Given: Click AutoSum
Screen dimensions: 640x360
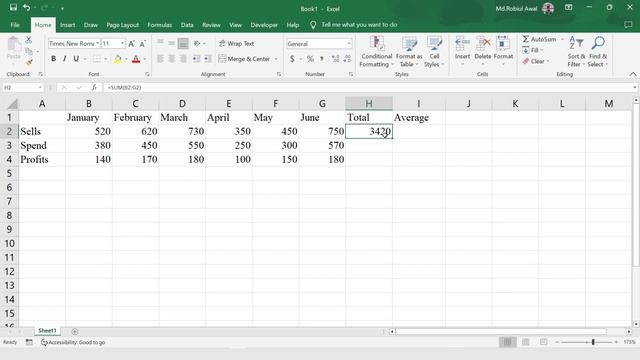Looking at the screenshot, I should pyautogui.click(x=539, y=39).
